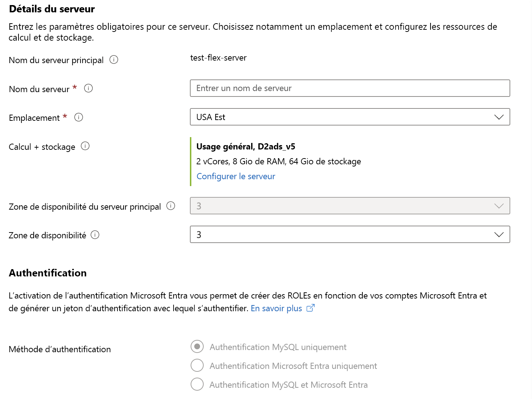Open info icon for Calcul + stockage
532x399 pixels.
point(85,146)
